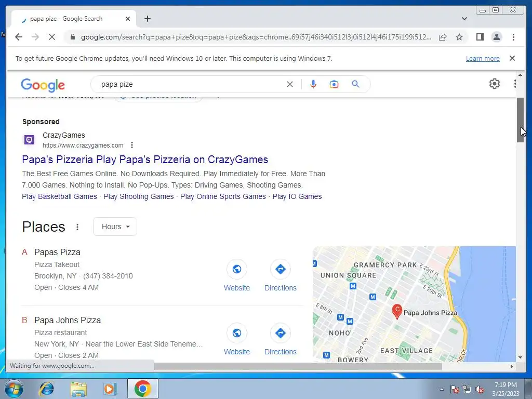Open the map thumbnail near Union Square

(414, 304)
